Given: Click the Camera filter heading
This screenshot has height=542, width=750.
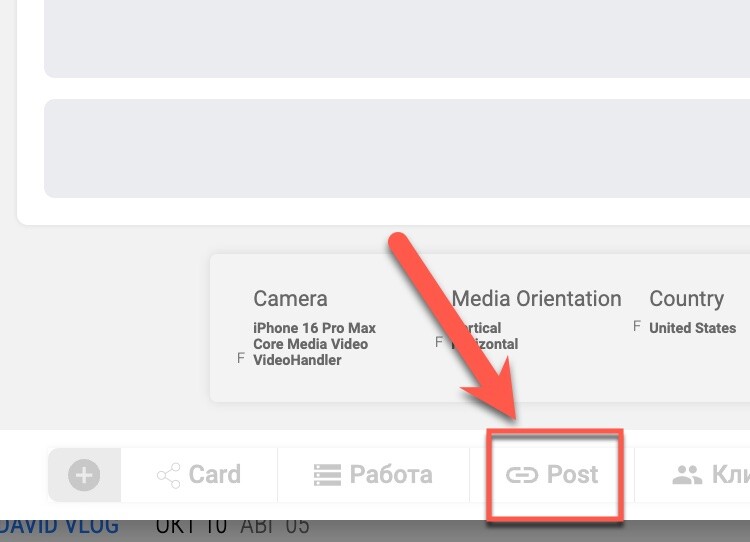Looking at the screenshot, I should [290, 299].
